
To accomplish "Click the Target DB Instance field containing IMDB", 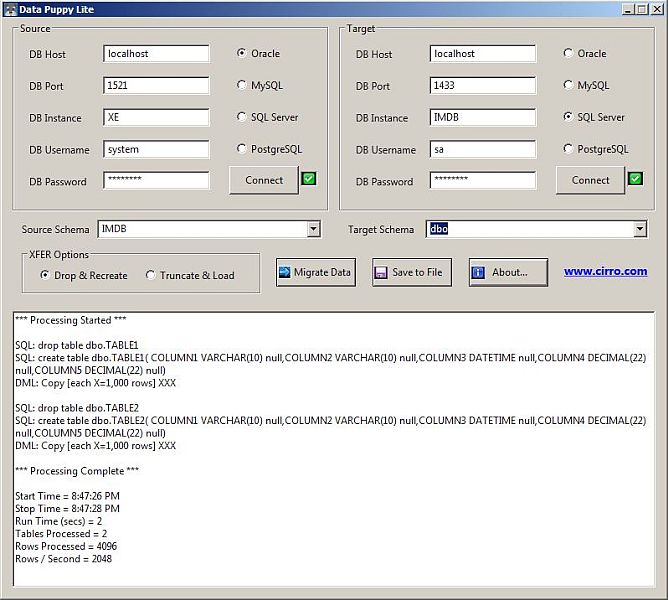I will 483,117.
